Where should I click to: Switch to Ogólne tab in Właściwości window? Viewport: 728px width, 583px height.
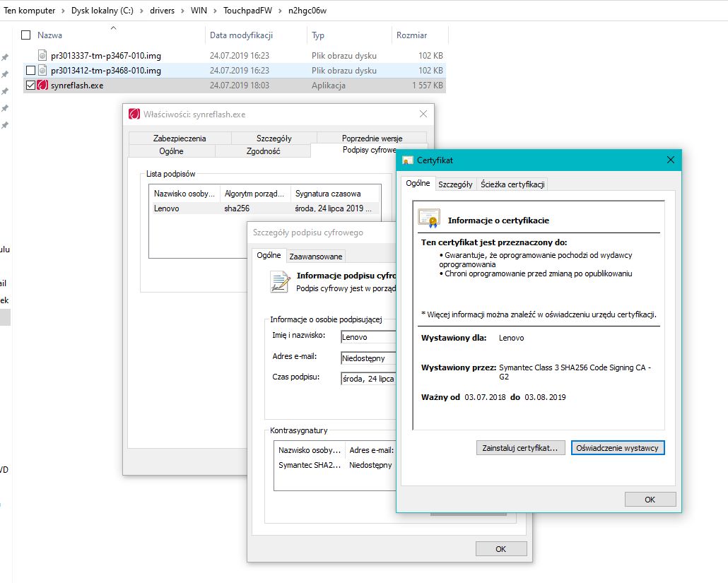coord(171,151)
